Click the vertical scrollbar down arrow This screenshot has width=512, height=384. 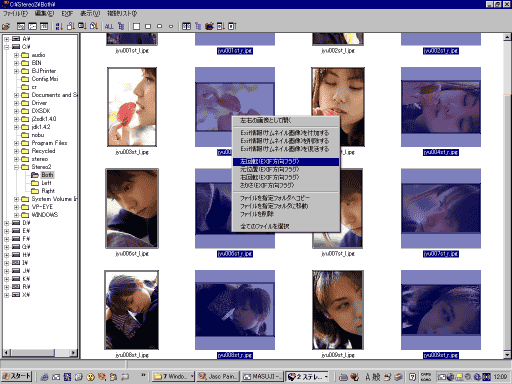507,354
